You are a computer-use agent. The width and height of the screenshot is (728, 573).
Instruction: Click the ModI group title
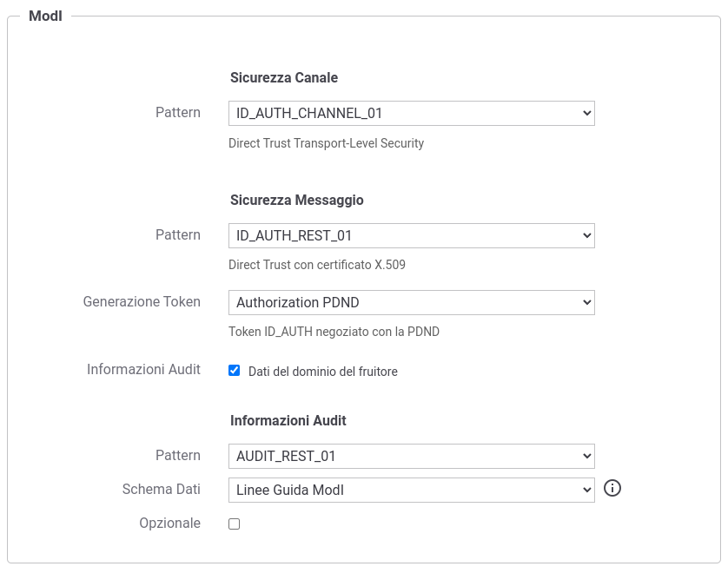[x=45, y=16]
